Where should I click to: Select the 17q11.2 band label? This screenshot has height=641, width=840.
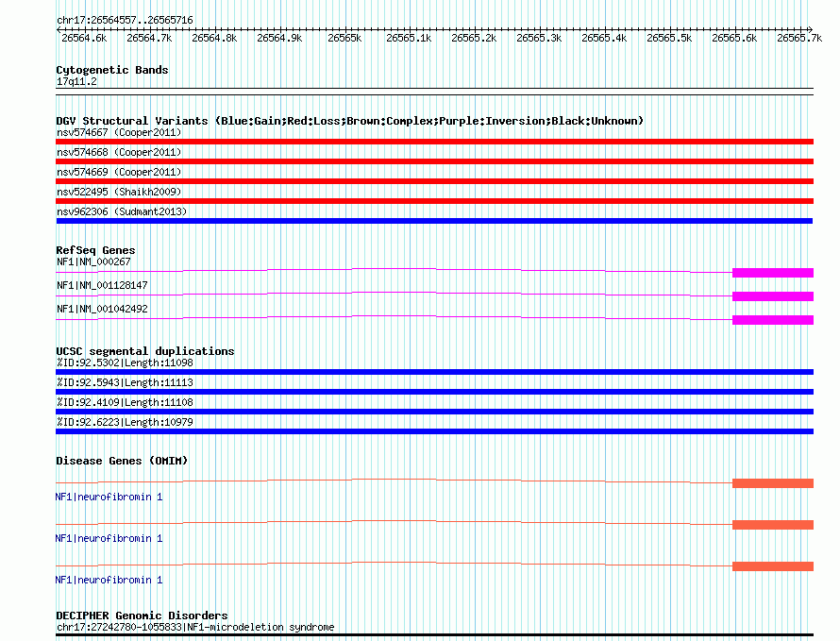[76, 81]
